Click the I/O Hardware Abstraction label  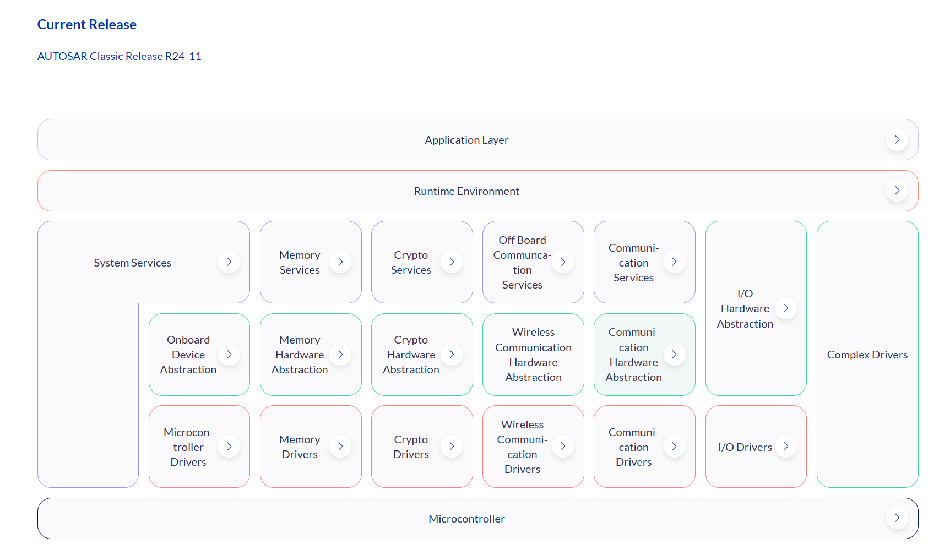(745, 308)
